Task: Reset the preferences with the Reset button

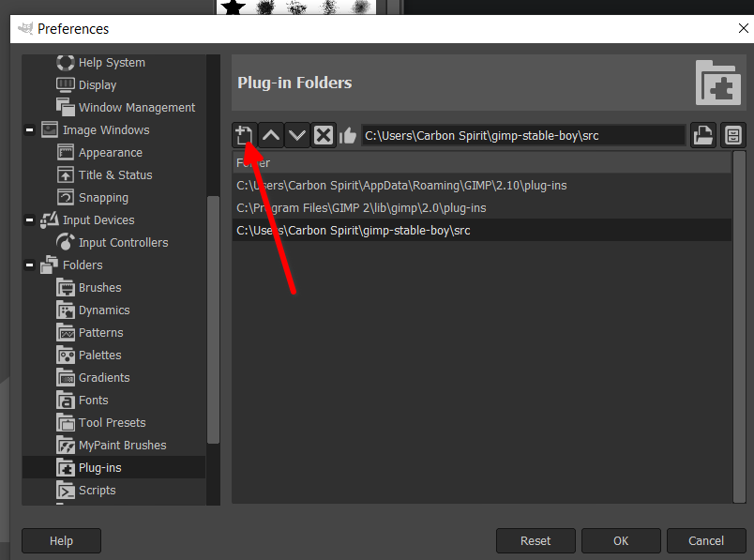Action: [535, 540]
